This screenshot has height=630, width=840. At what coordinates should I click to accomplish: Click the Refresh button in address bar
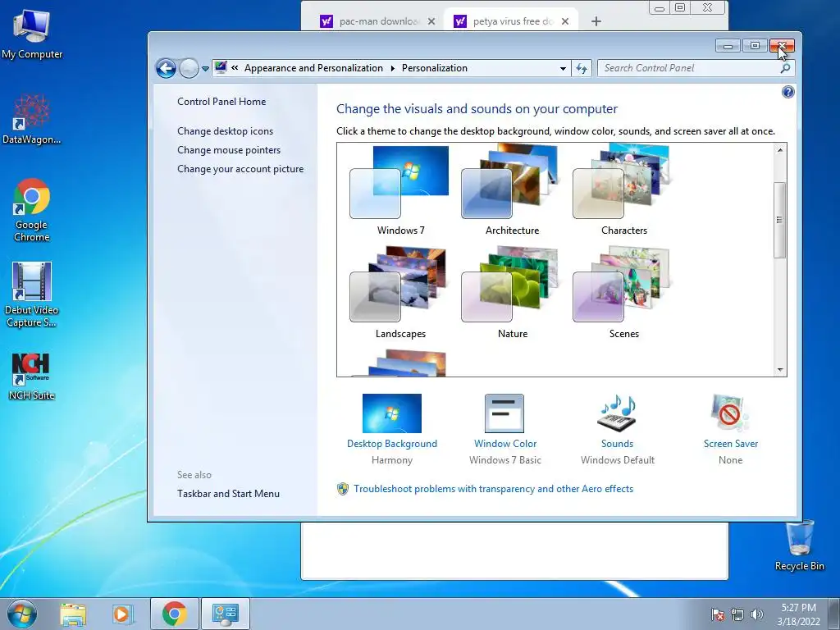[x=582, y=68]
